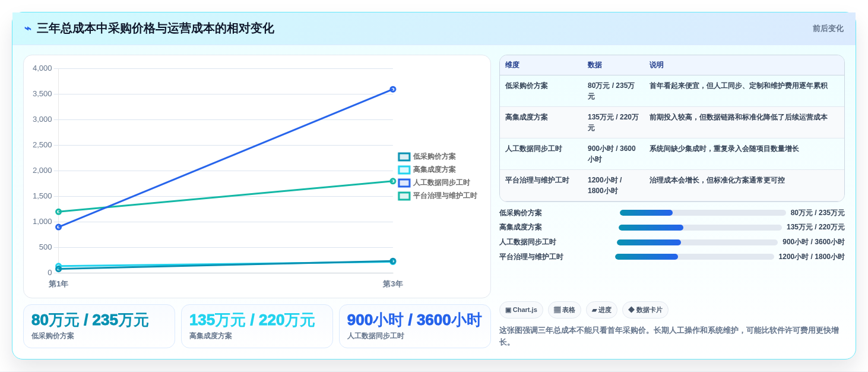Click the Chart.js tag chip

pos(521,310)
